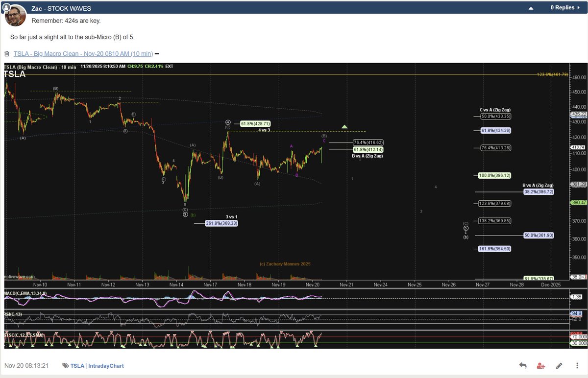The image size is (588, 378).
Task: Click the 161.8%(354.50) fib label
Action: point(495,249)
